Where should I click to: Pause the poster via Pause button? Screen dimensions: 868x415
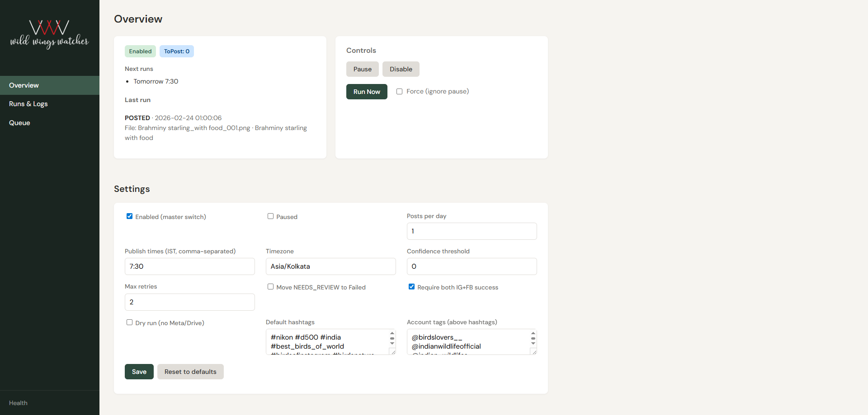362,69
